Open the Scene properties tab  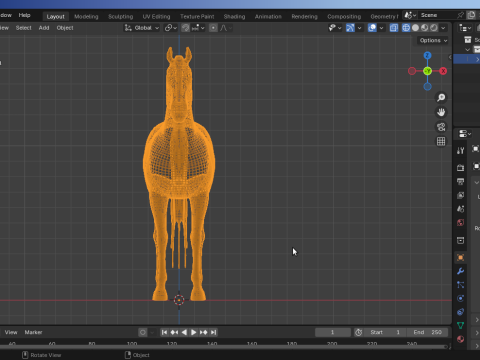[460, 209]
